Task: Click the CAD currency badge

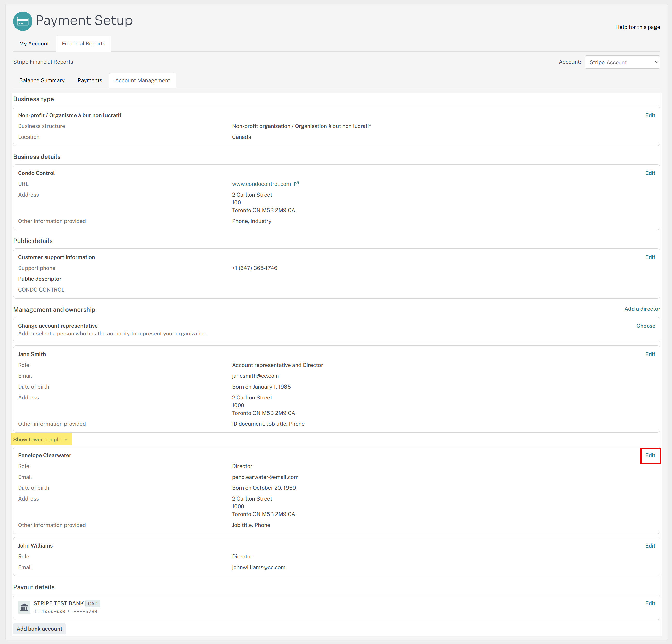Action: pyautogui.click(x=93, y=603)
